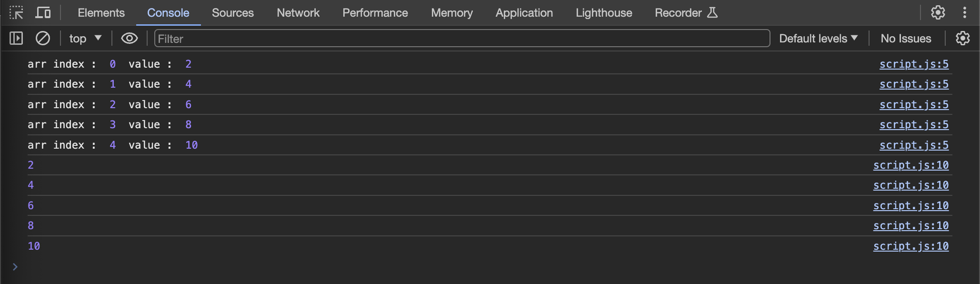Toggle the device toolbar icon

click(x=43, y=12)
